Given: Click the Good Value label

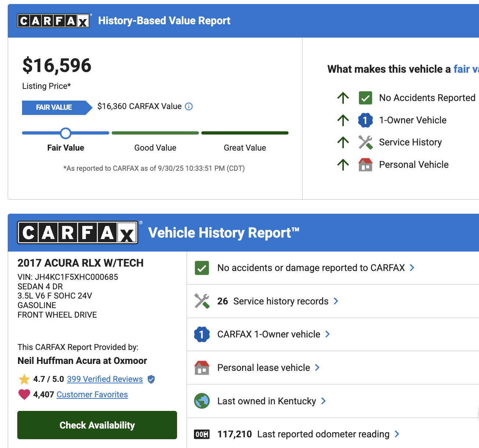Looking at the screenshot, I should click(x=155, y=148).
